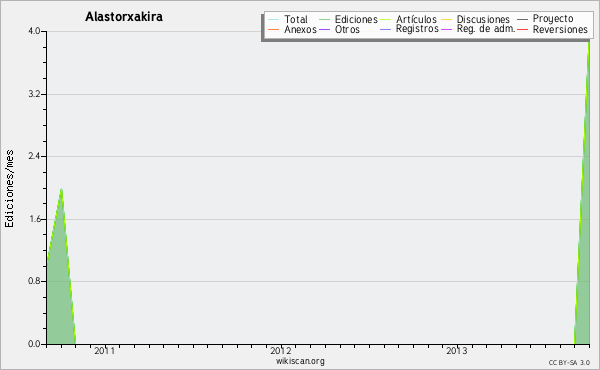
Task: Click the wikiscan.org label below the chart
Action: [x=300, y=361]
